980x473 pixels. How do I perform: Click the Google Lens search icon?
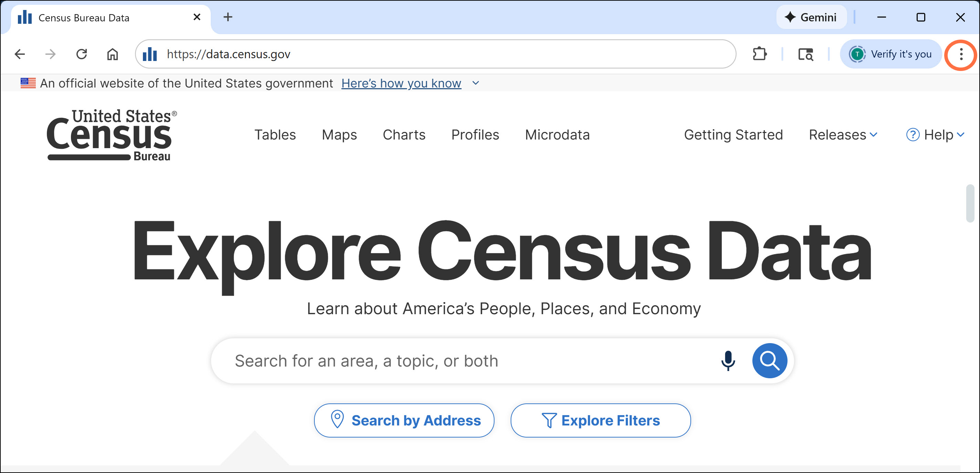tap(805, 54)
